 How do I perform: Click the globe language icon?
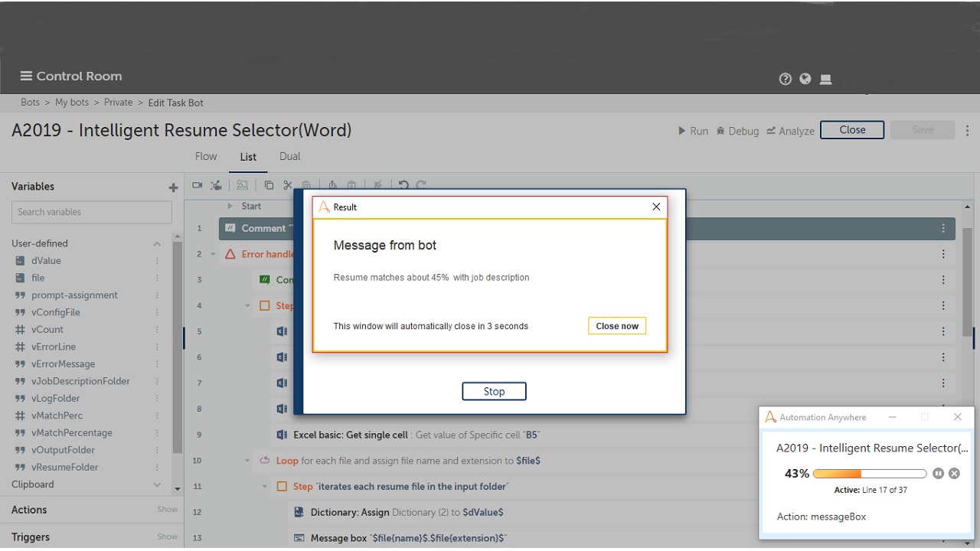(805, 79)
